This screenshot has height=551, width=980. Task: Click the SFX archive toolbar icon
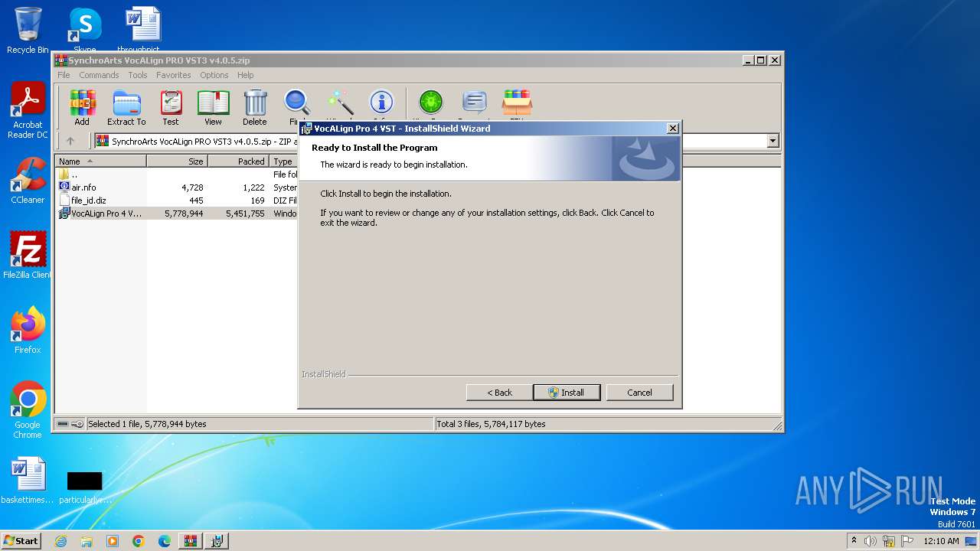click(x=517, y=103)
